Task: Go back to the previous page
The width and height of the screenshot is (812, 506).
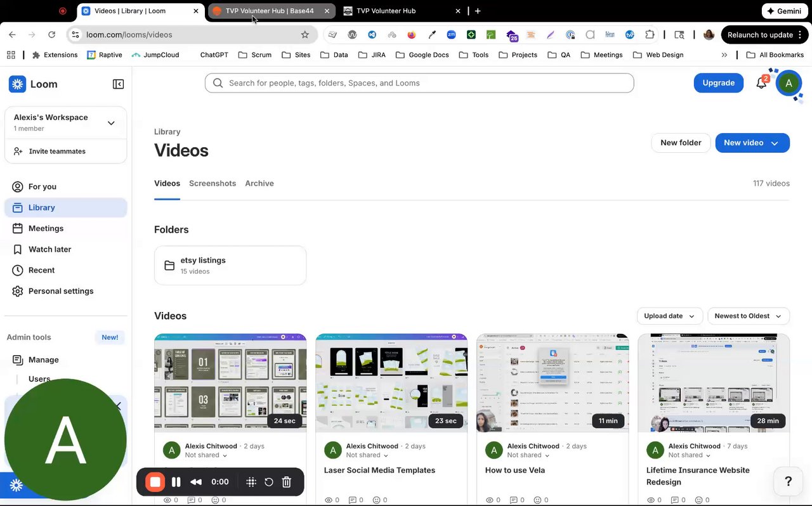Action: point(12,35)
